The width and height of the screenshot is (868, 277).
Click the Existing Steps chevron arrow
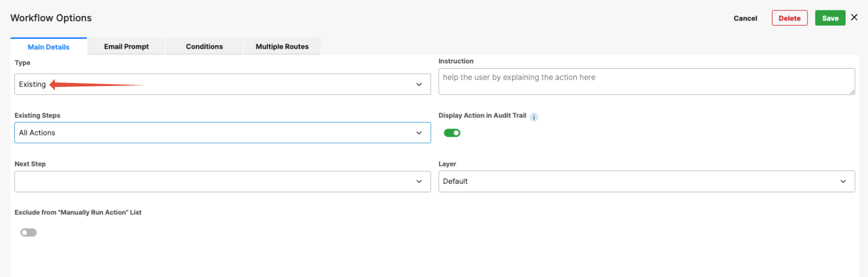coord(419,133)
